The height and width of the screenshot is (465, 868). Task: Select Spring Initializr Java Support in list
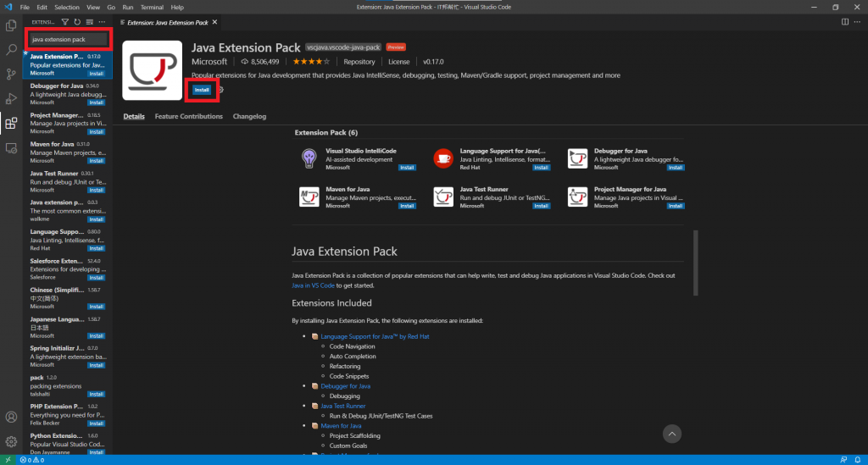click(x=68, y=357)
